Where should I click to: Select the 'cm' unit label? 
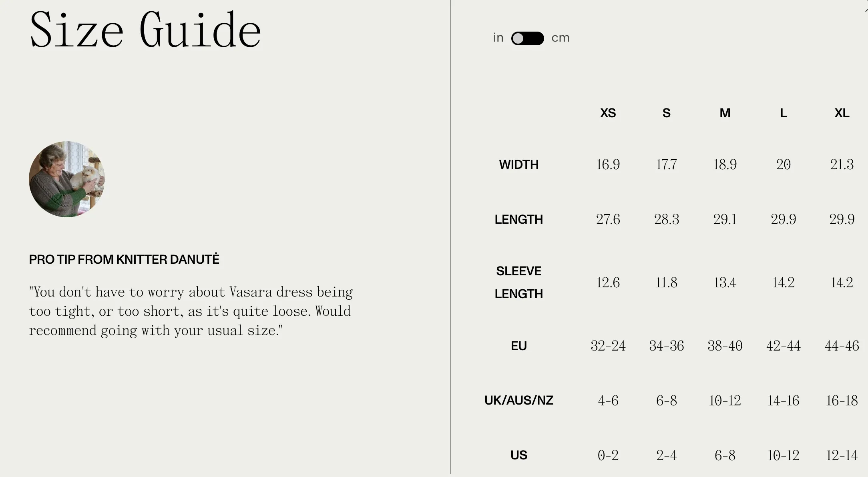click(560, 38)
